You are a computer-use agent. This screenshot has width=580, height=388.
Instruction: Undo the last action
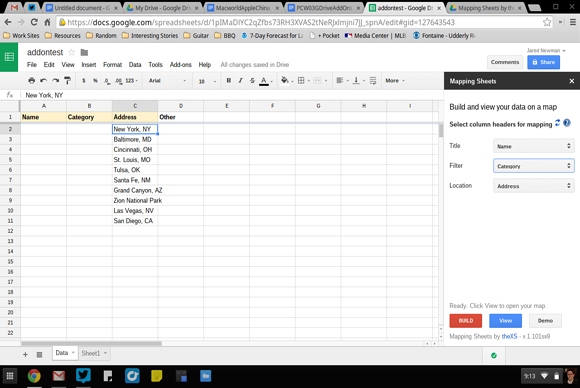(44, 80)
